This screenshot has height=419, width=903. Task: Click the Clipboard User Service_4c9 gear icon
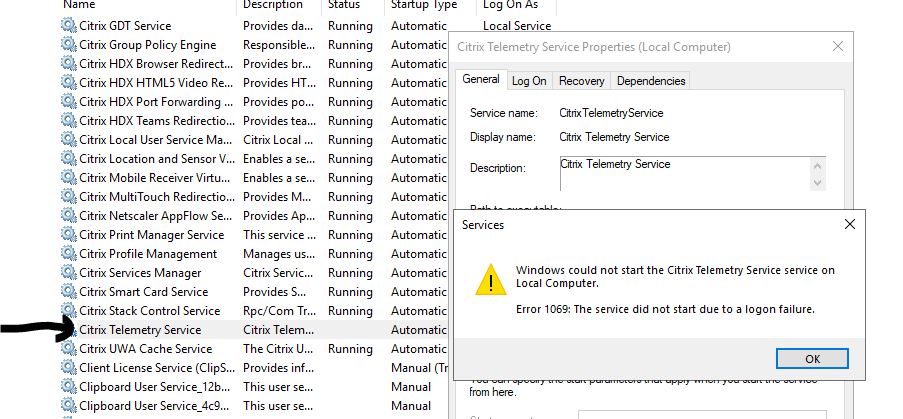tap(69, 406)
